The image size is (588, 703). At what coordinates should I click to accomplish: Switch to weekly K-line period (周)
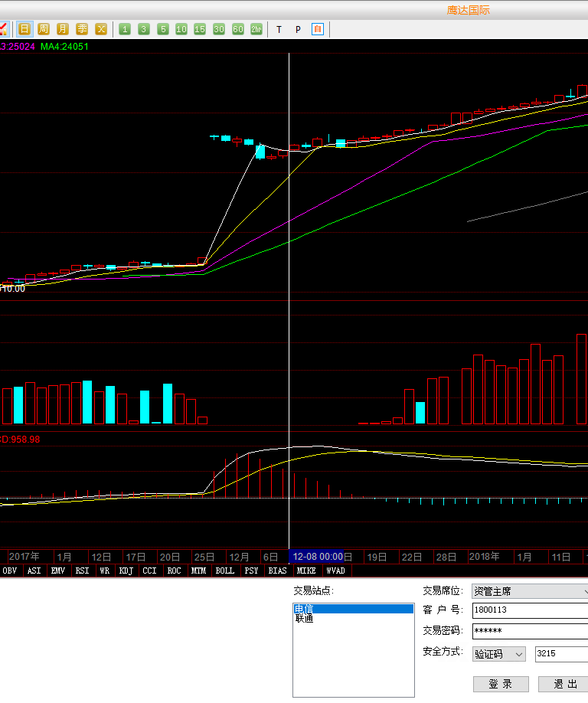44,29
